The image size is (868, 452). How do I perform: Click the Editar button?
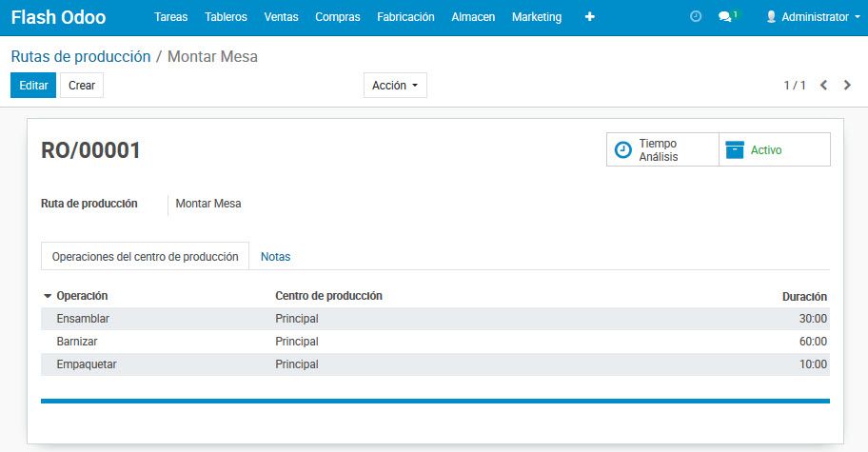(33, 86)
